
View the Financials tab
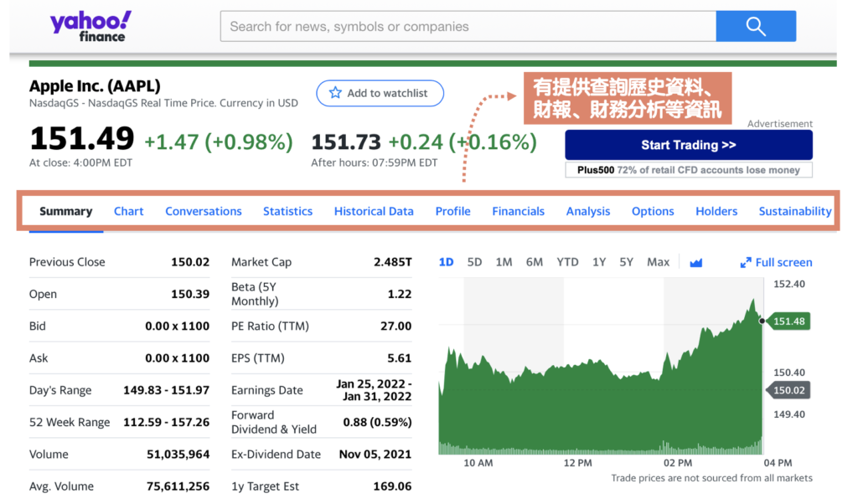click(518, 212)
